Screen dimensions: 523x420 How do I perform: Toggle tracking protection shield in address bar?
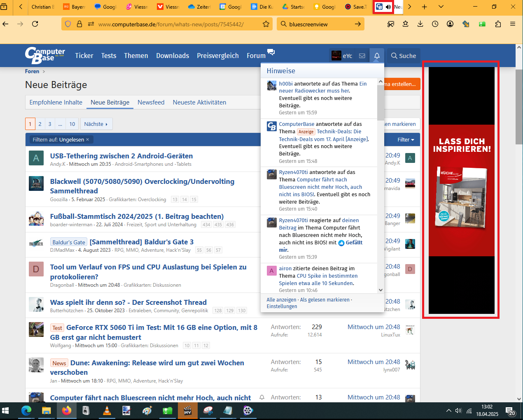(68, 24)
